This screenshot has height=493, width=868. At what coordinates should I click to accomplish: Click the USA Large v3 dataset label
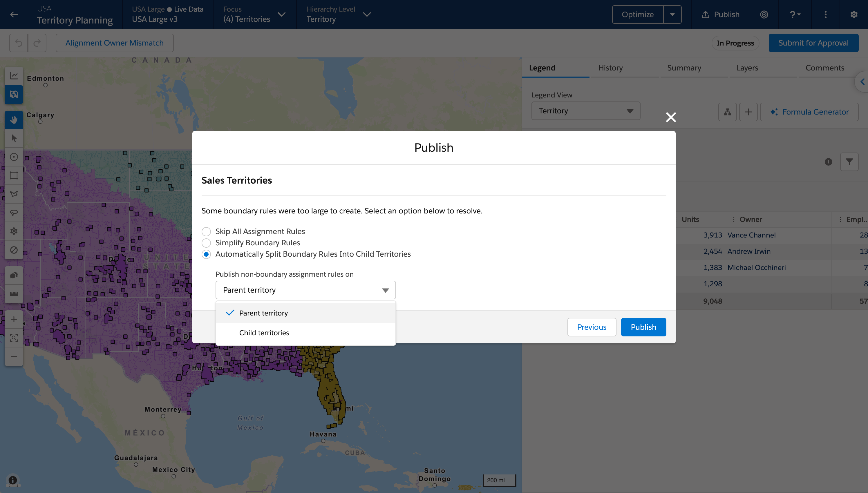(154, 19)
